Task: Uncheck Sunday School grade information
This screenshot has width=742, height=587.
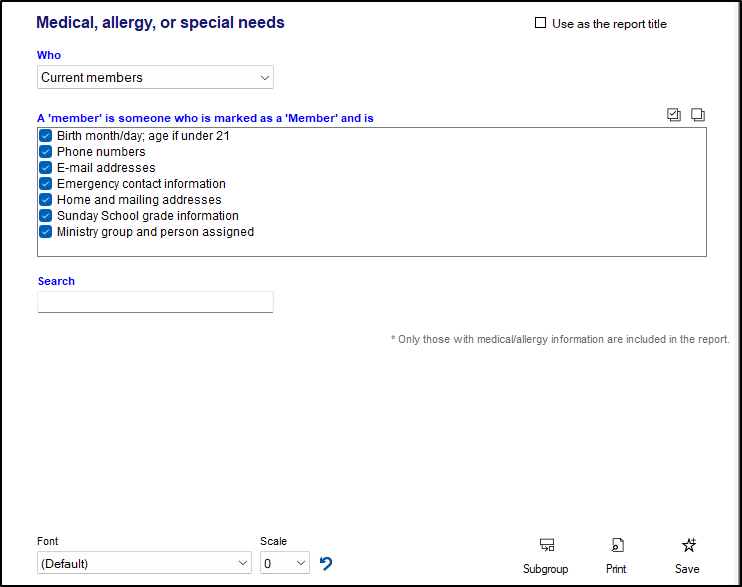Action: tap(45, 216)
